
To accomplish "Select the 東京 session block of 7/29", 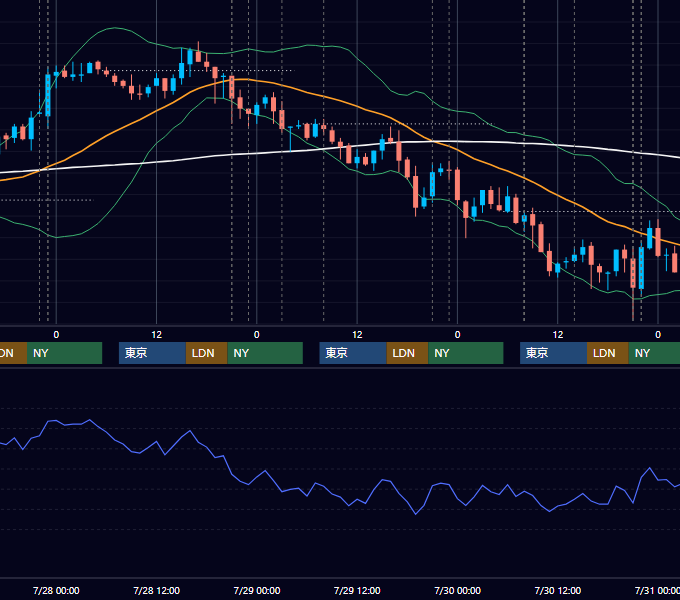I will click(353, 353).
